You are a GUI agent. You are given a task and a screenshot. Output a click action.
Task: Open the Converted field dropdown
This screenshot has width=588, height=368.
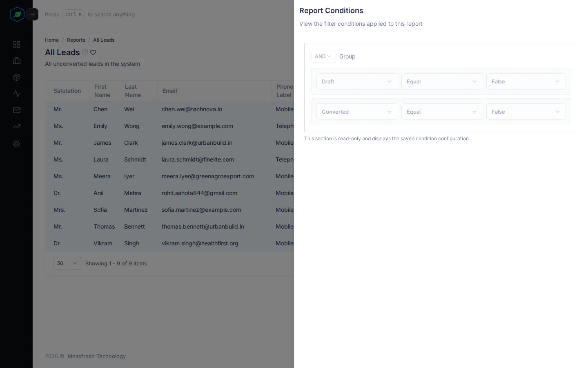357,112
